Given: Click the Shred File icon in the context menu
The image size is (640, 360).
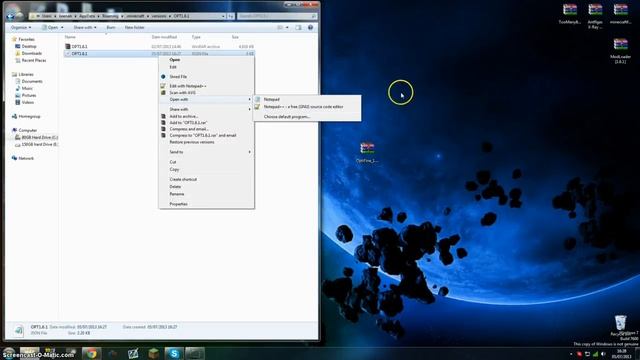Looking at the screenshot, I should (x=163, y=77).
